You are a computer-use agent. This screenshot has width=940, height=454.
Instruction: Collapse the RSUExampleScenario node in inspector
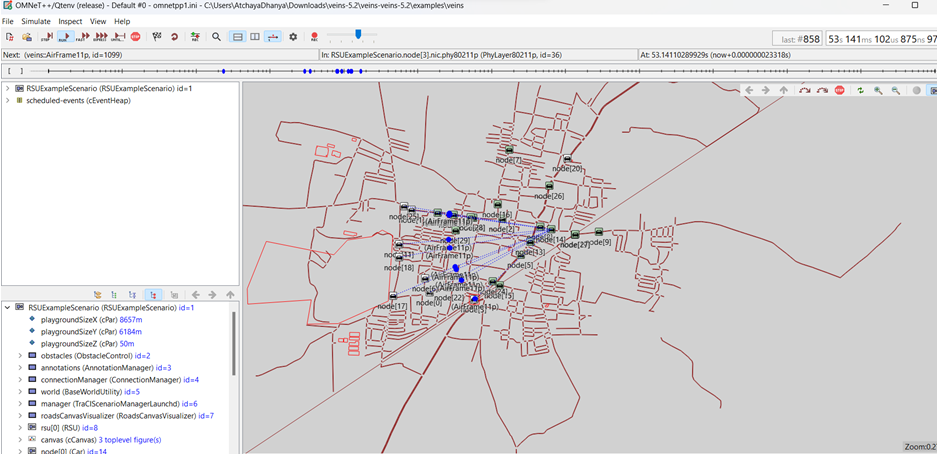[8, 308]
